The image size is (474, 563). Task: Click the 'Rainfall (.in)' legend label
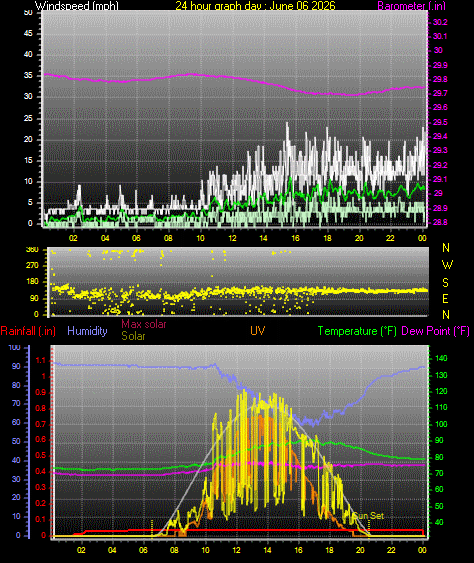point(28,331)
